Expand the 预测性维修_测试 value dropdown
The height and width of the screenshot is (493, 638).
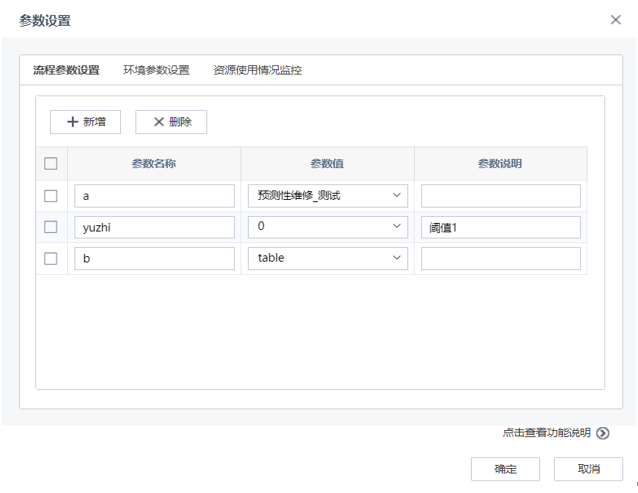328,196
